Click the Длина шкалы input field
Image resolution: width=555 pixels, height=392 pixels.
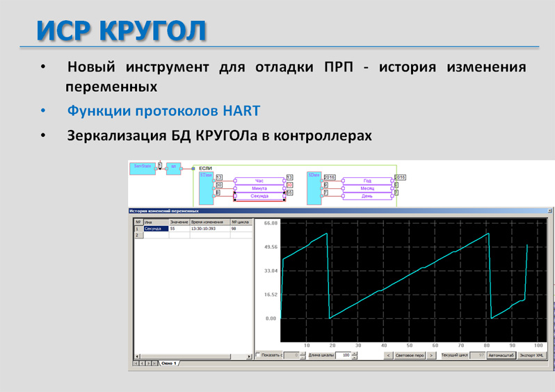coord(342,355)
